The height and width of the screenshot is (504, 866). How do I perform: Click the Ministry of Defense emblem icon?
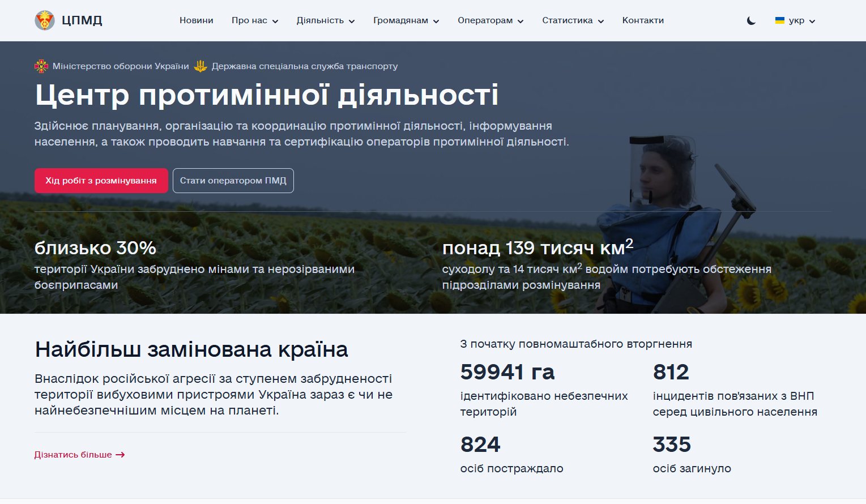(x=41, y=66)
